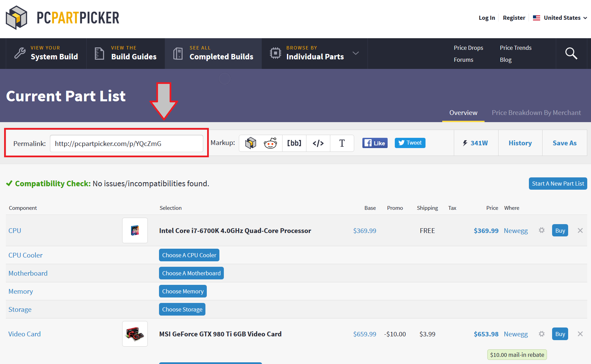Open Intel Core i7-6700K product name
Image resolution: width=591 pixels, height=364 pixels.
pyautogui.click(x=235, y=231)
